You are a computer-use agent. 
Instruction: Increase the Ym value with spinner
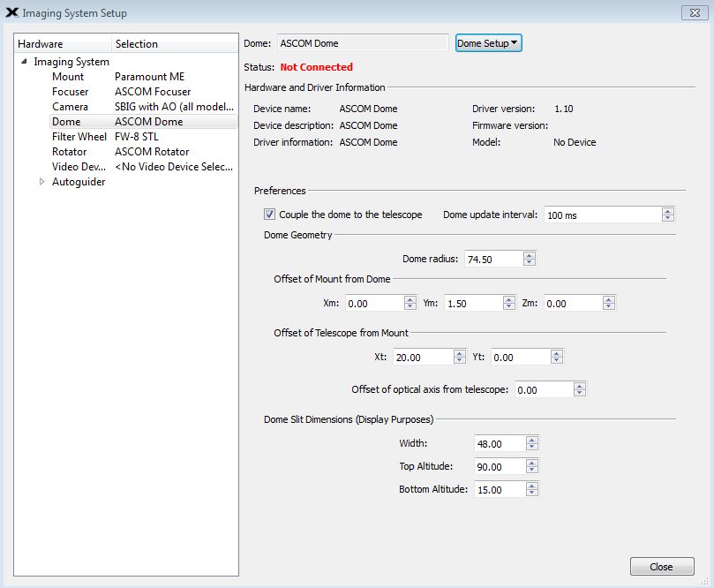(x=509, y=299)
